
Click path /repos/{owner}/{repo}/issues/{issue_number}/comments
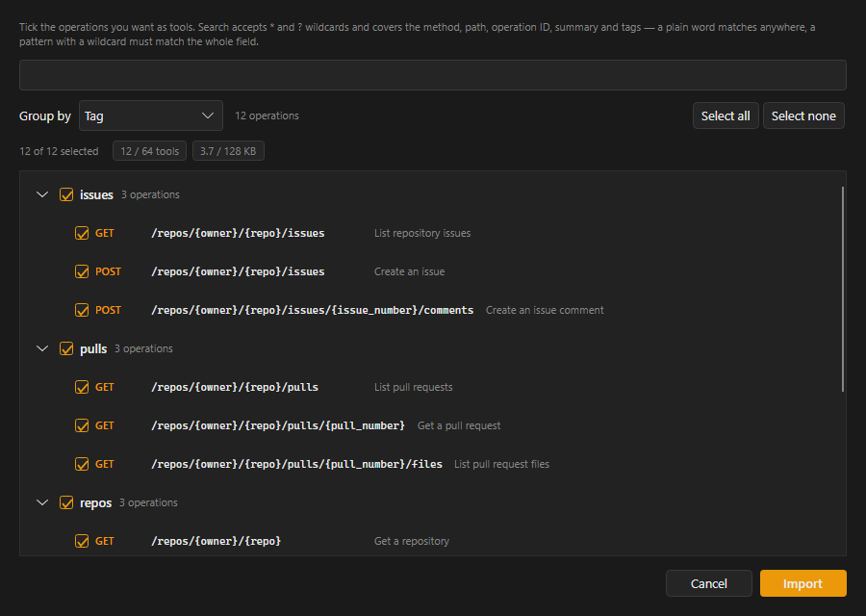tap(313, 311)
